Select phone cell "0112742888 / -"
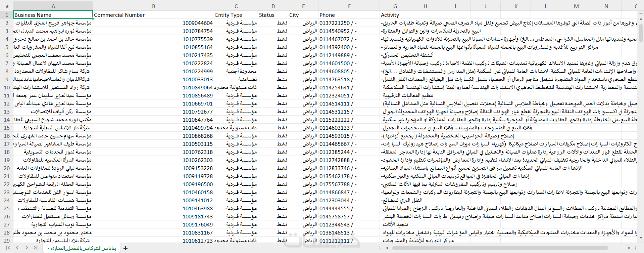644x253 pixels. [x=349, y=160]
